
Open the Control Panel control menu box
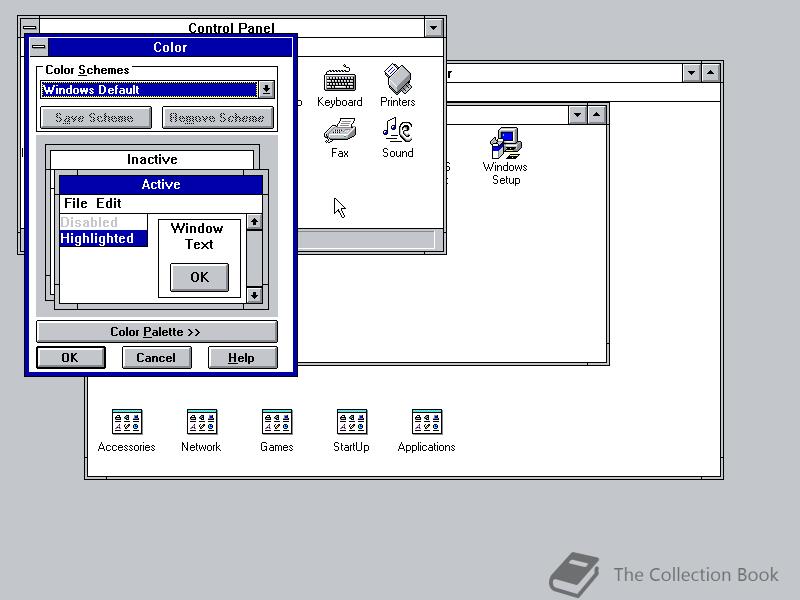[x=30, y=27]
